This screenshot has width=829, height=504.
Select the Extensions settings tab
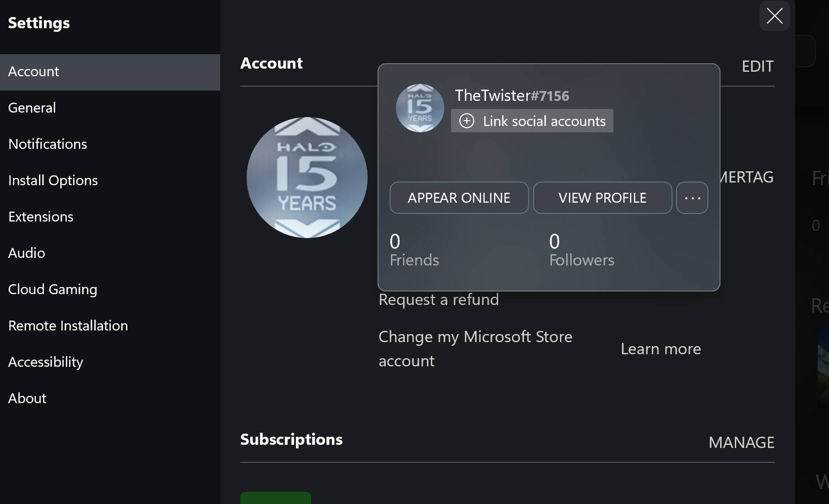coord(41,217)
